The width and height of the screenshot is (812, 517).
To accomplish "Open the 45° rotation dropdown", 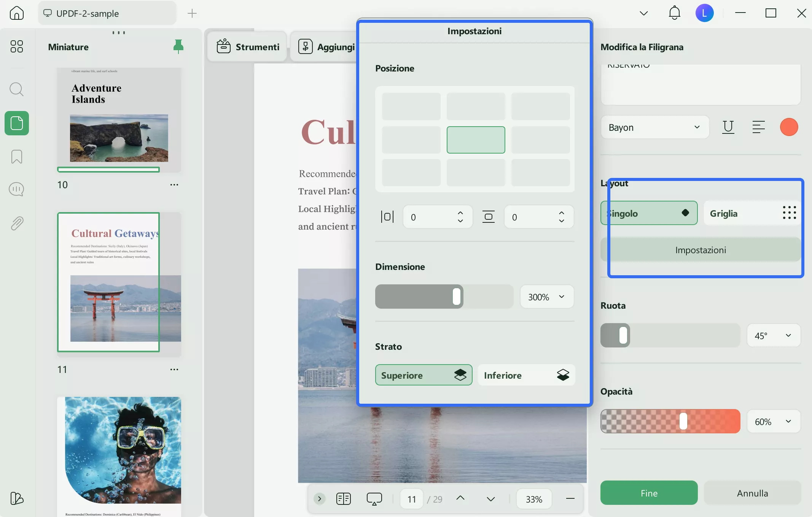I will [x=773, y=336].
